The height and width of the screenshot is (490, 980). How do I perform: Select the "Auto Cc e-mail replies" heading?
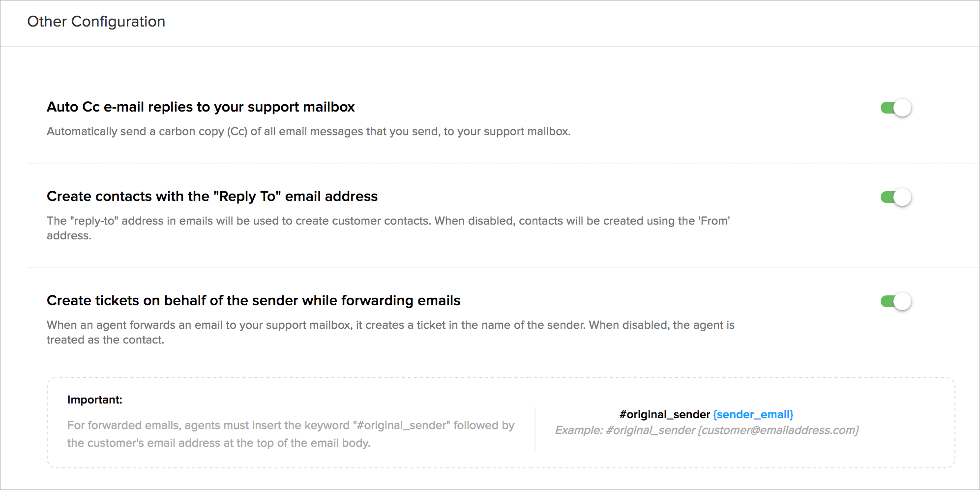tap(201, 107)
